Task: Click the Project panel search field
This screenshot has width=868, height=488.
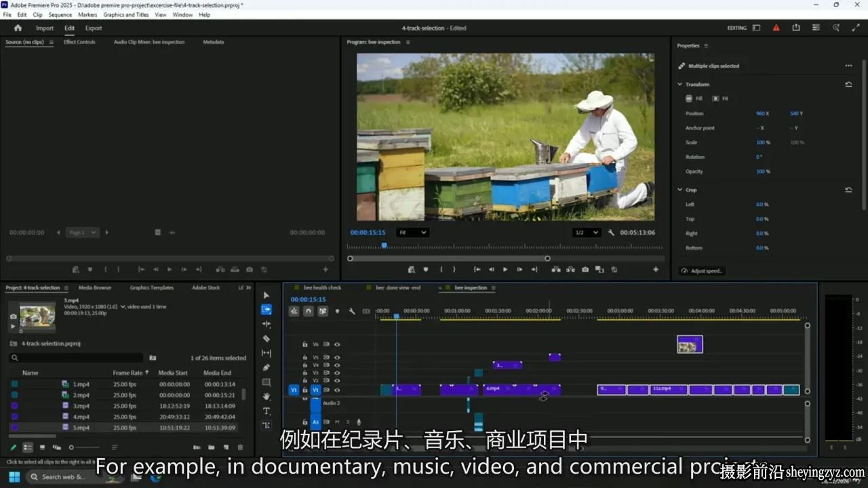Action: coord(76,357)
